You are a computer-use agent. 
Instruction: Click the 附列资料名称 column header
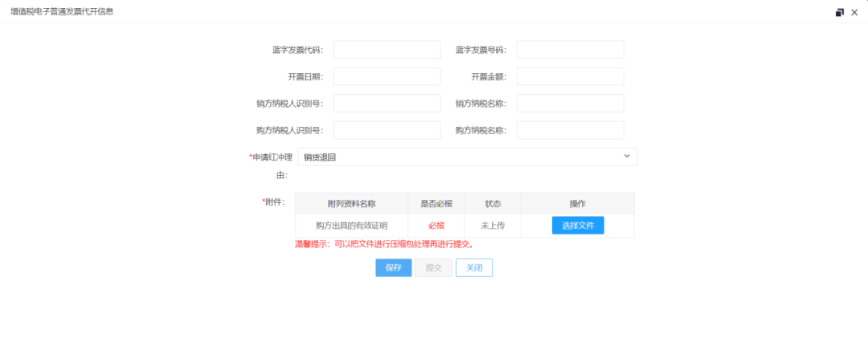[x=351, y=203]
